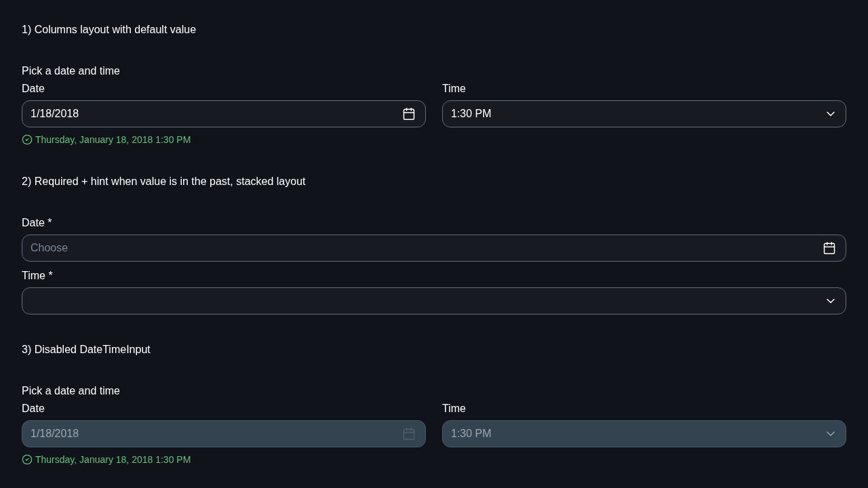The image size is (868, 488).
Task: Open calendar icon in first Date field
Action: click(x=409, y=114)
